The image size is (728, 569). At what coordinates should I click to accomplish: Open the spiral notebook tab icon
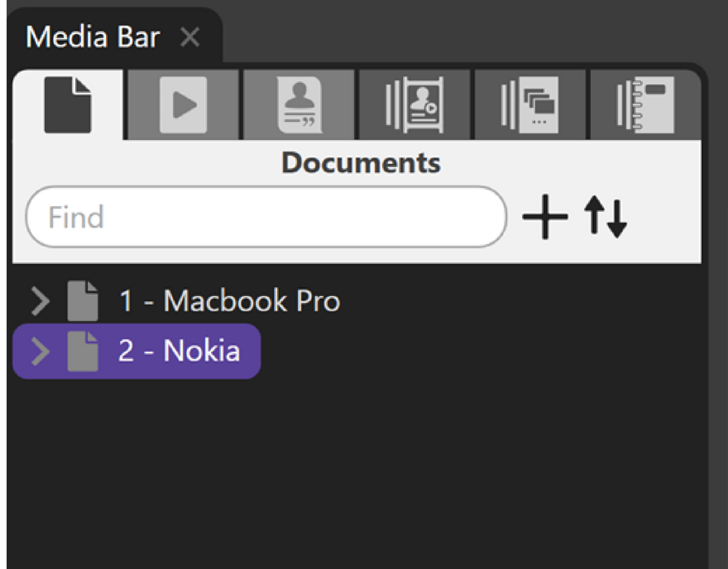click(646, 105)
